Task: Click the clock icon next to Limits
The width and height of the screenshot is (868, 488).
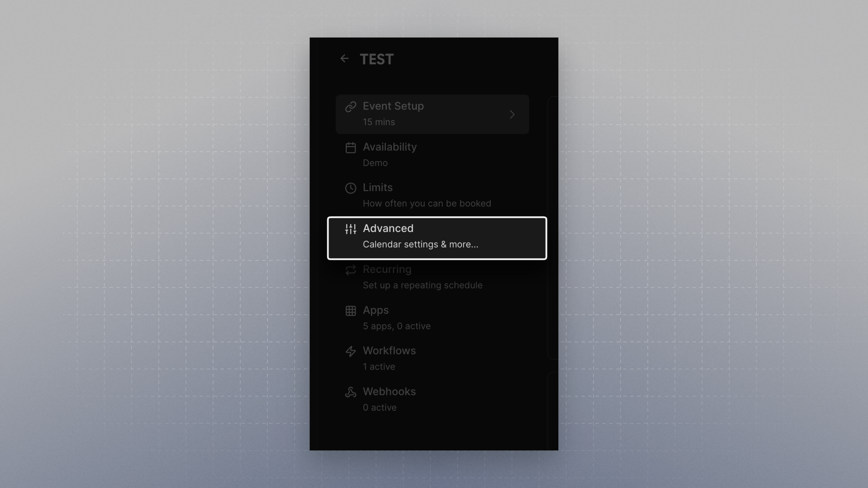Action: [x=350, y=188]
